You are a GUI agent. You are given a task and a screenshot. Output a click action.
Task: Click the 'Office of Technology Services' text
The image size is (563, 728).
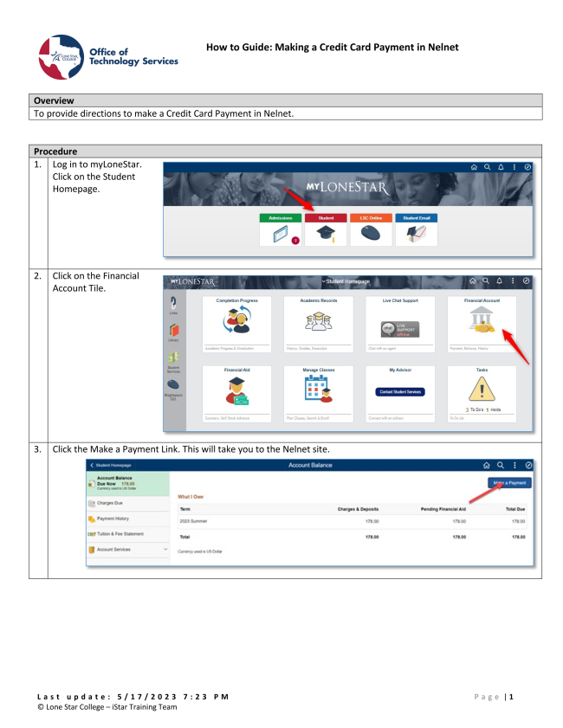click(x=133, y=56)
